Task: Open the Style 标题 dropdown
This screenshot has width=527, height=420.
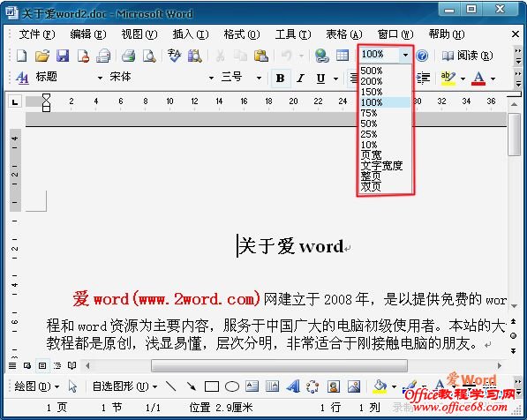Action: [x=100, y=79]
